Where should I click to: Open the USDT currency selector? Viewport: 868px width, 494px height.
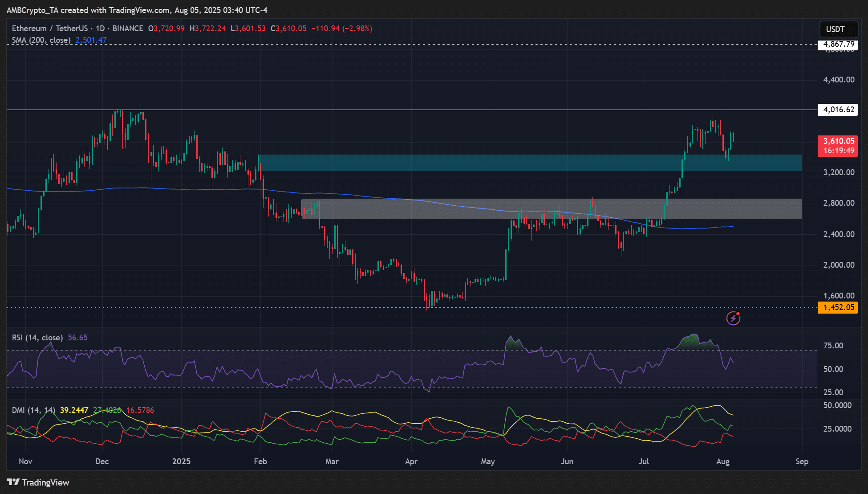click(x=839, y=29)
